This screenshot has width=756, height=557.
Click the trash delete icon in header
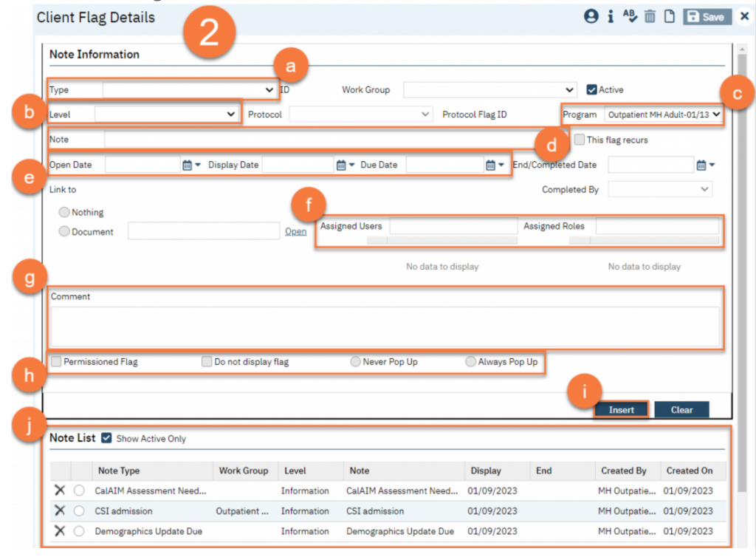click(650, 16)
